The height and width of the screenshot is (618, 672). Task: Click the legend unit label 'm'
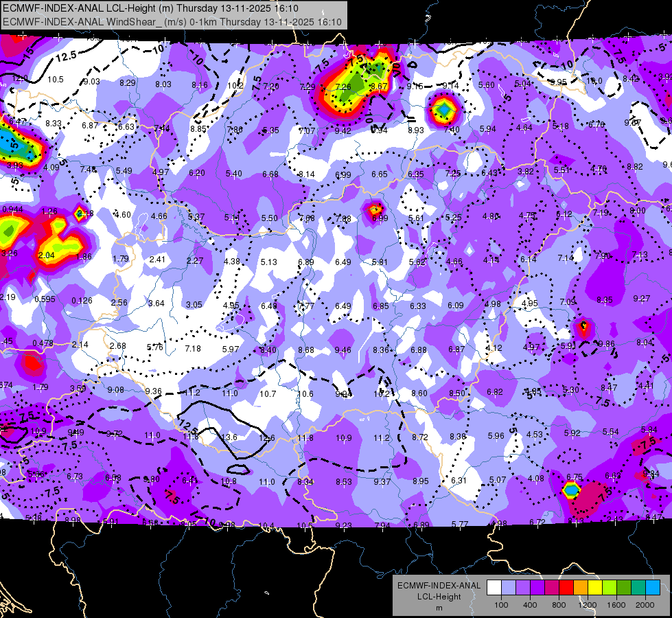coord(439,608)
